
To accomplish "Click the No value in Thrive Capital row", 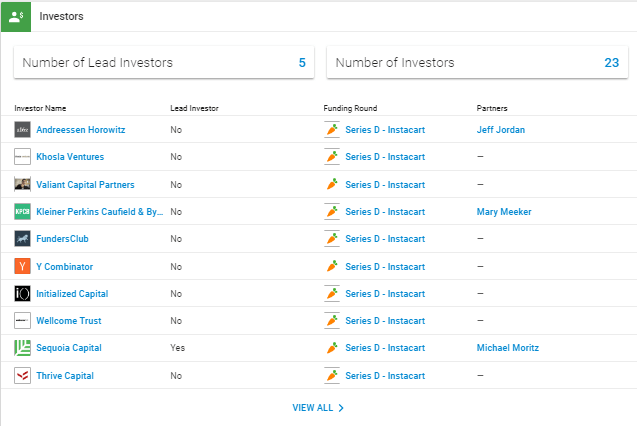I will click(176, 376).
